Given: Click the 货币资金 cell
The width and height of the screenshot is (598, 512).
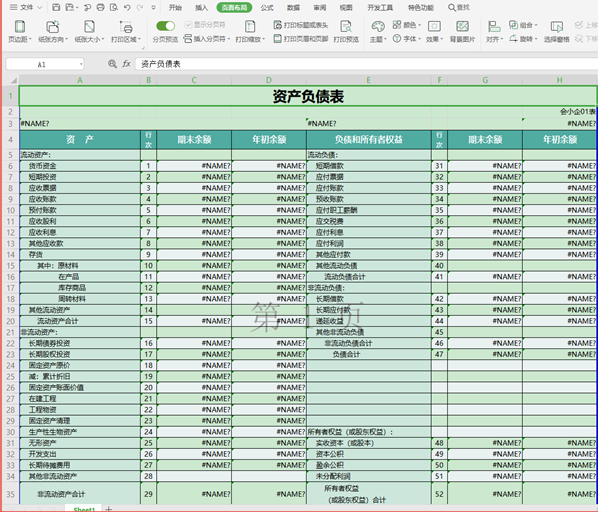Looking at the screenshot, I should coord(80,166).
